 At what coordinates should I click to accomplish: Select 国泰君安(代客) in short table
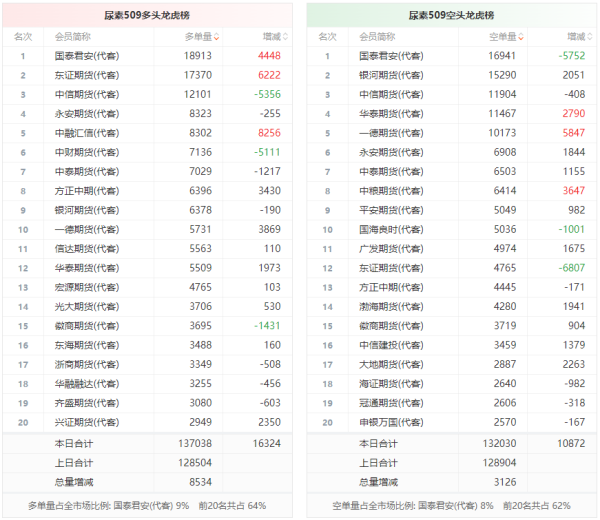[391, 56]
